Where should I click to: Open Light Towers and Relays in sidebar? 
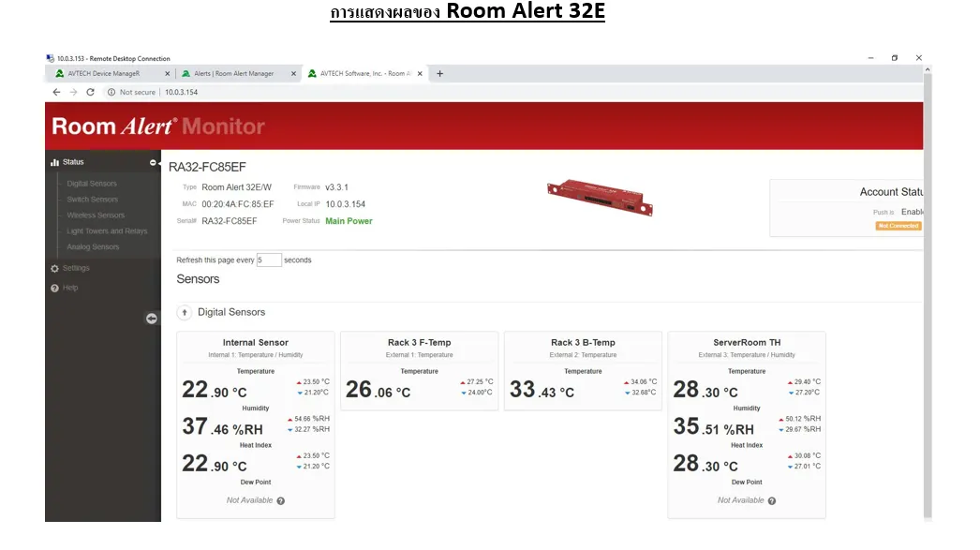[x=107, y=231]
